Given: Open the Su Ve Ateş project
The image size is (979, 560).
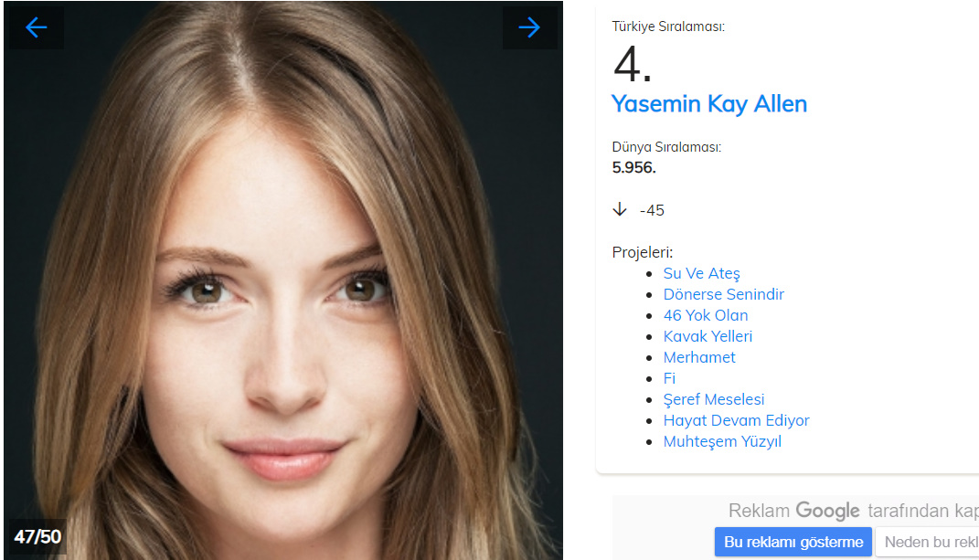Looking at the screenshot, I should (x=701, y=273).
